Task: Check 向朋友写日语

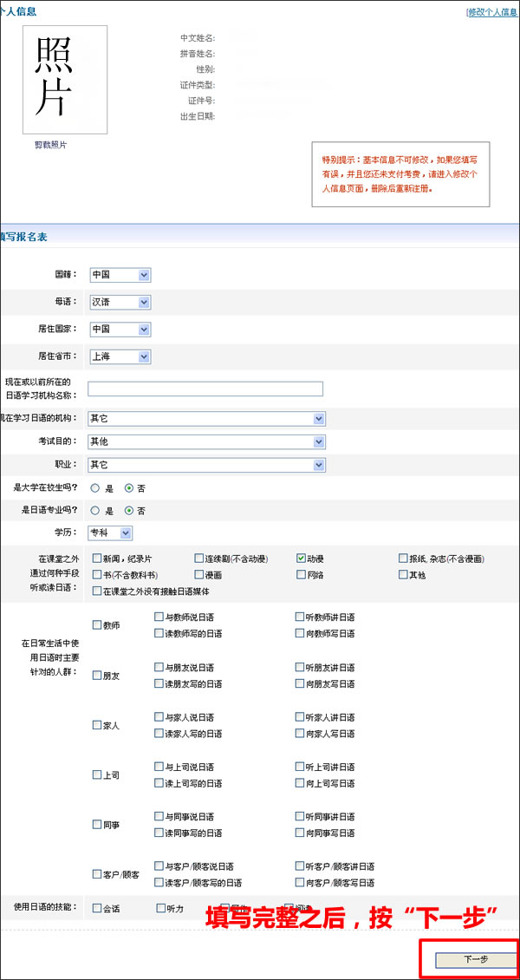Action: [x=300, y=683]
